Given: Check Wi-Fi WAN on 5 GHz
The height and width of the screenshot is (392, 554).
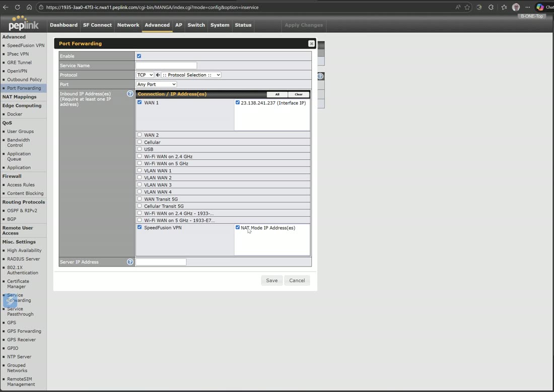Looking at the screenshot, I should click(140, 163).
